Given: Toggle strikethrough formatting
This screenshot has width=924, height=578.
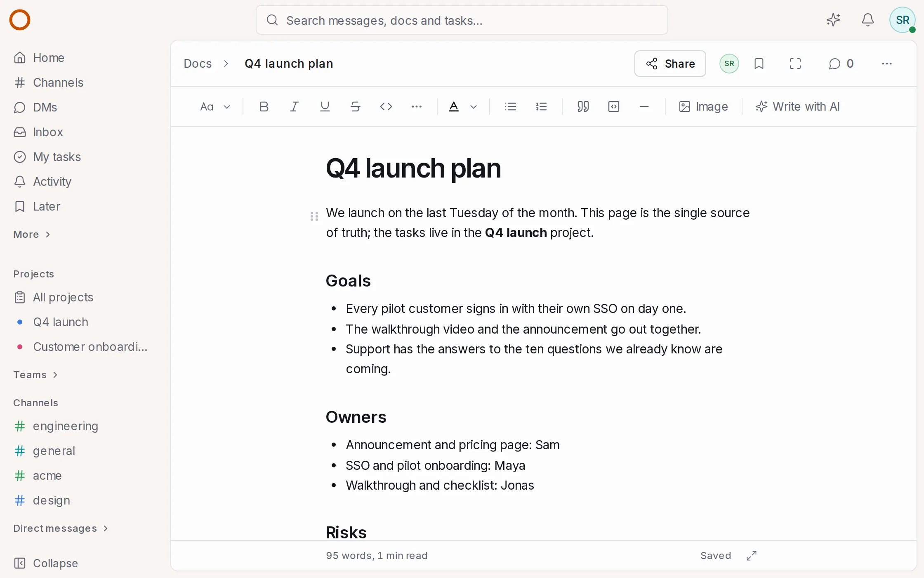Looking at the screenshot, I should click(356, 107).
